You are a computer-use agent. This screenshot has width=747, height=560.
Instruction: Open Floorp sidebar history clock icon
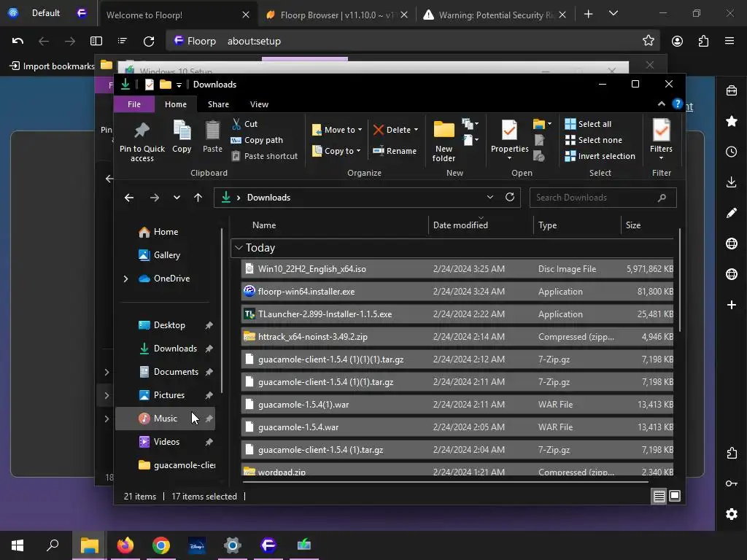731,152
